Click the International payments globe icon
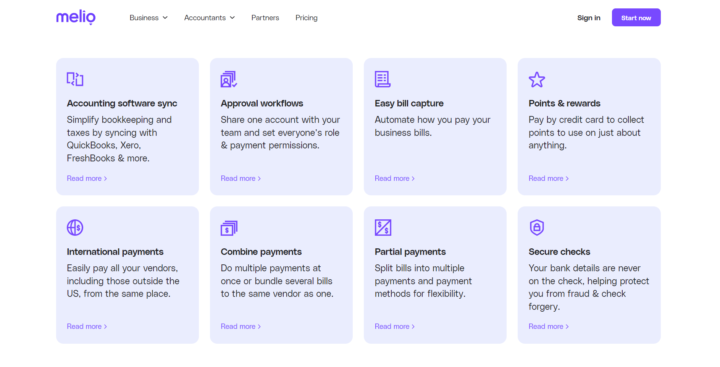Viewport: 720px width, 367px height. [x=75, y=227]
